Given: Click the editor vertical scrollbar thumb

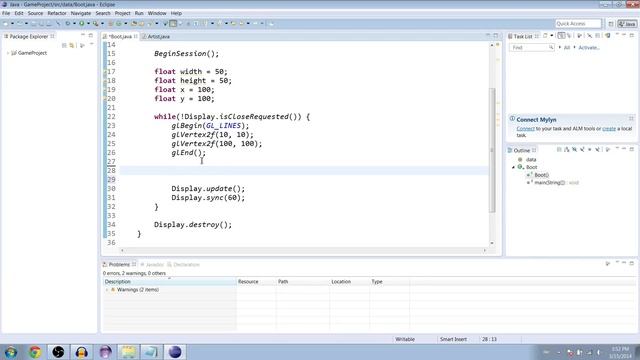Looking at the screenshot, I should (492, 150).
